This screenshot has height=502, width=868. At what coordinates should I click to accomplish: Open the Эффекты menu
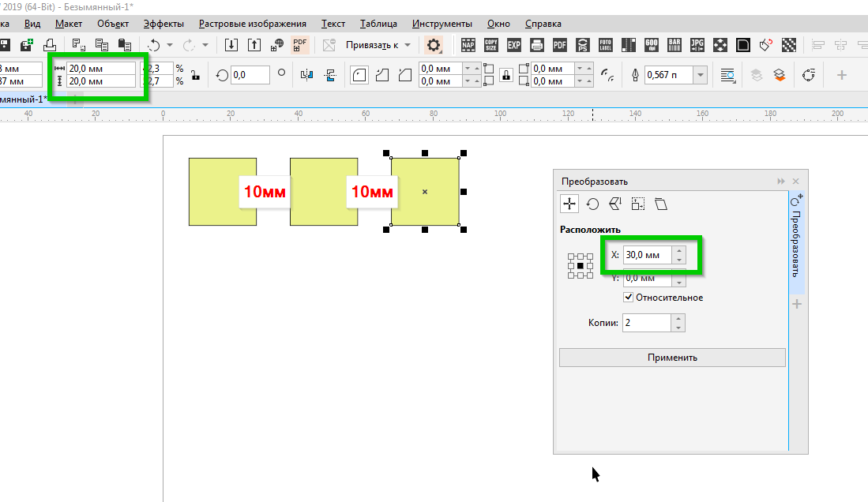163,24
